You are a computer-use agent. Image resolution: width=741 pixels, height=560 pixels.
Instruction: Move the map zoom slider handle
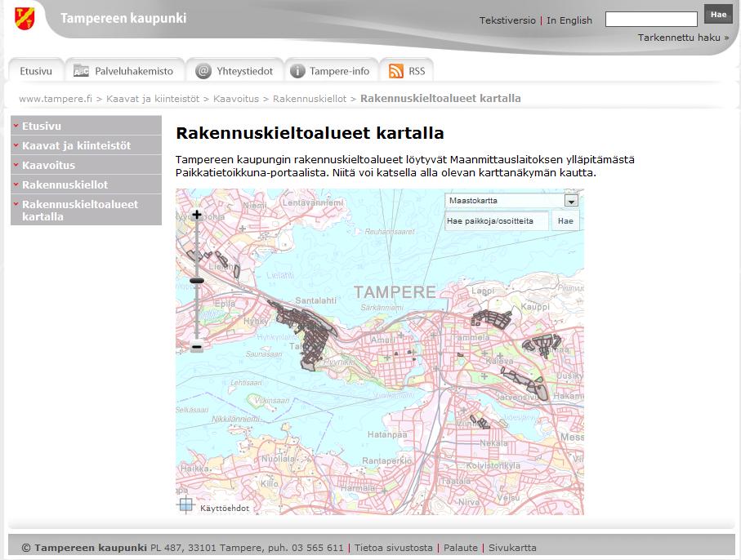coord(197,281)
